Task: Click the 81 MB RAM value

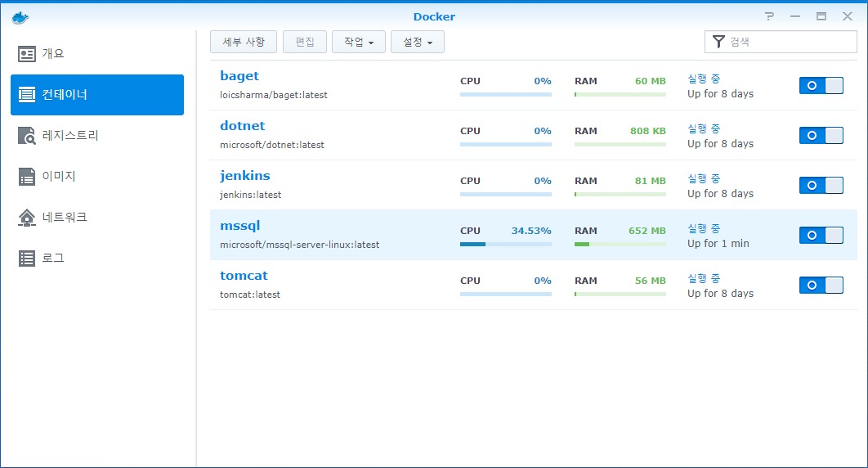Action: (651, 181)
